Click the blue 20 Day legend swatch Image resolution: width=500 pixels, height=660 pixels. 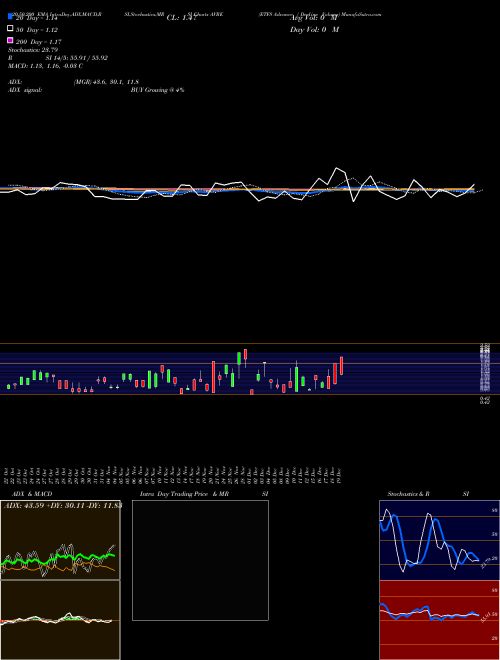(10, 17)
